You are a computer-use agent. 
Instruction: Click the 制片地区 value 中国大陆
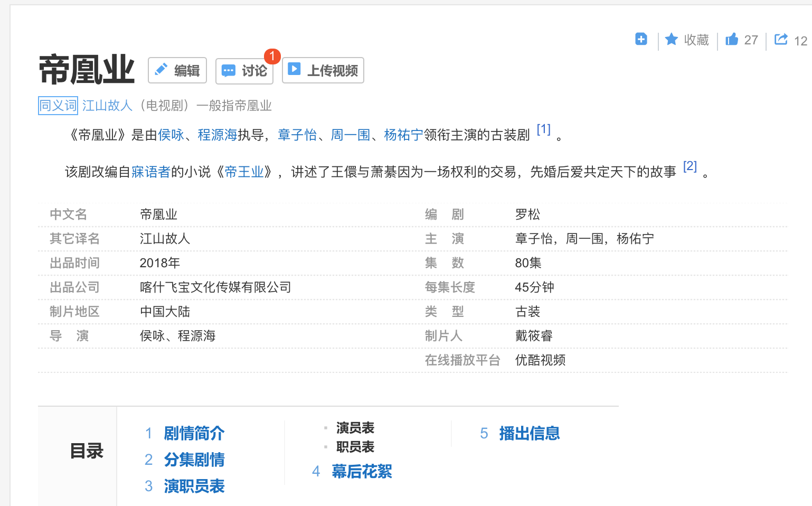[165, 312]
